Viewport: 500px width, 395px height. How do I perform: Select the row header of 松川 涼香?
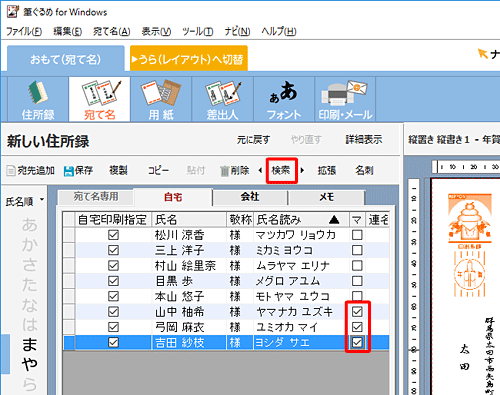69,235
